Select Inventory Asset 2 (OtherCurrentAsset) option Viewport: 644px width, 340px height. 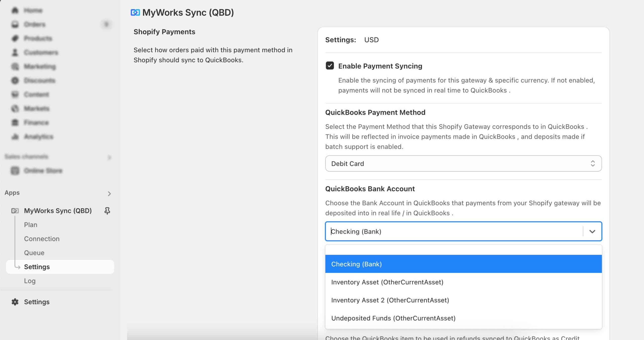click(x=463, y=300)
